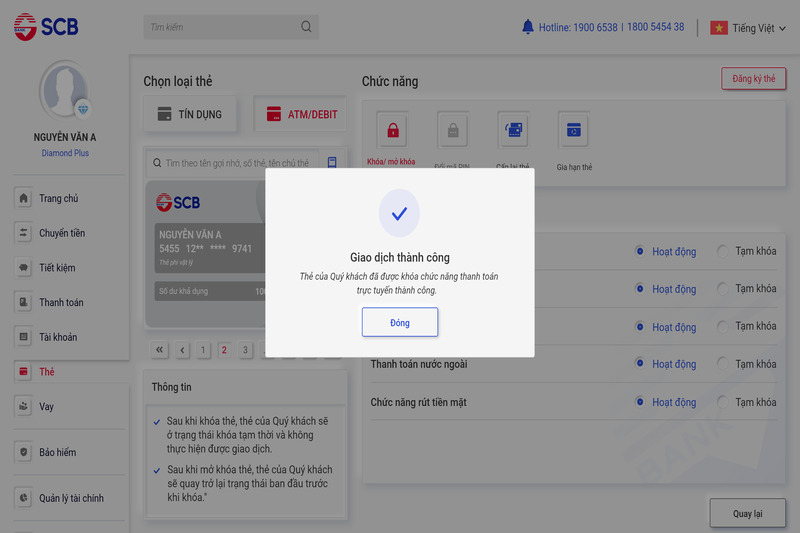Click the Thông tin section heading
The height and width of the screenshot is (533, 800).
pyautogui.click(x=171, y=387)
